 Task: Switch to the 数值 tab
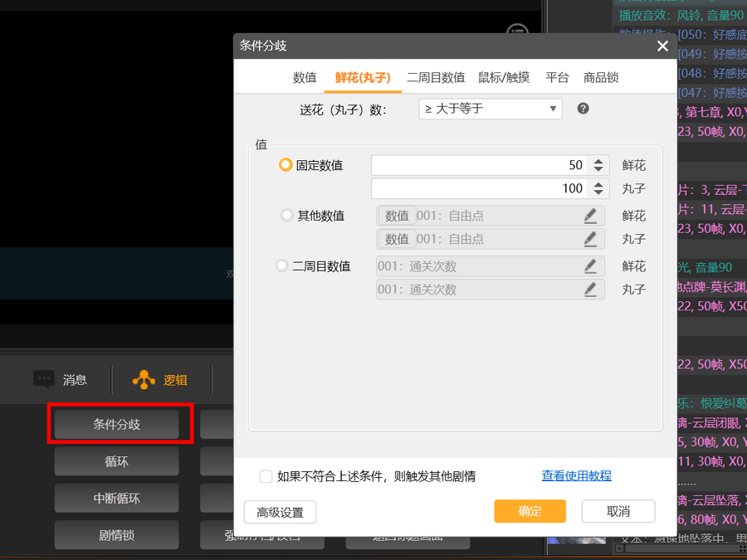click(x=305, y=78)
